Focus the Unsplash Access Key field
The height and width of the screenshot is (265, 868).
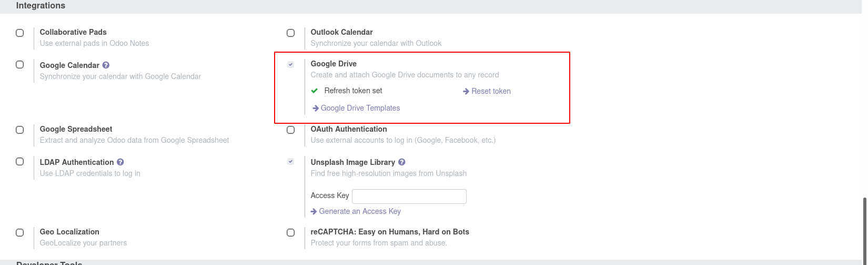(409, 197)
